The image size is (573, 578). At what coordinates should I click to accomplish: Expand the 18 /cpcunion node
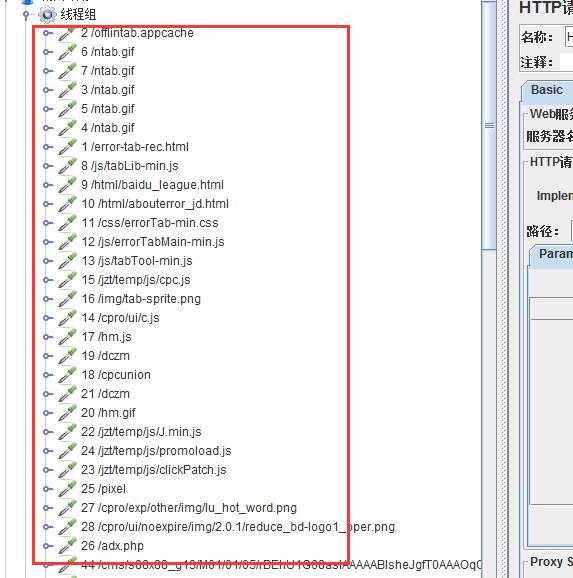(48, 375)
